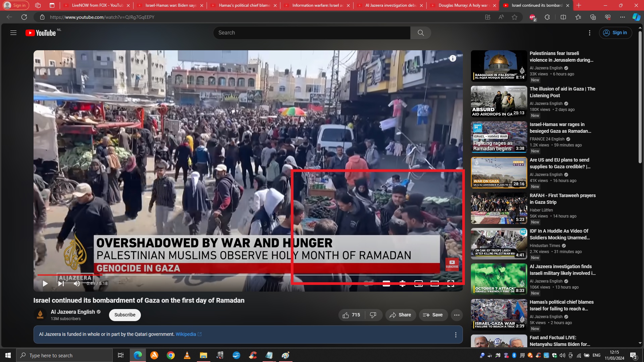Save video to playlist
The image size is (644, 362).
click(x=433, y=315)
